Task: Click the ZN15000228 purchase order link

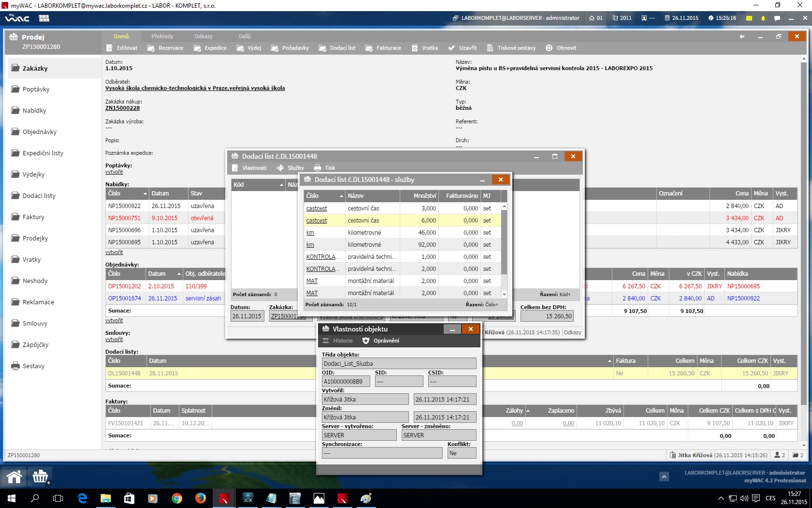Action: tap(122, 108)
